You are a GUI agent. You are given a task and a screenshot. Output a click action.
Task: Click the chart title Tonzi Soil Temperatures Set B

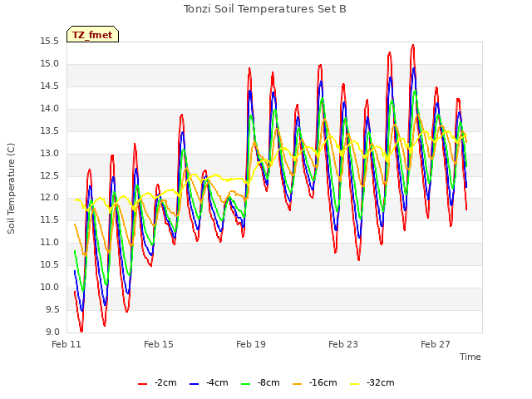[265, 9]
